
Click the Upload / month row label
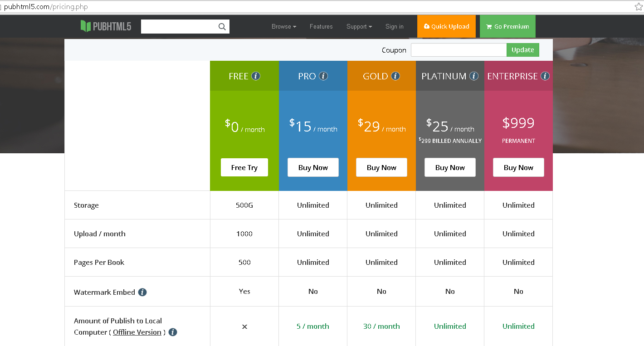click(x=100, y=234)
